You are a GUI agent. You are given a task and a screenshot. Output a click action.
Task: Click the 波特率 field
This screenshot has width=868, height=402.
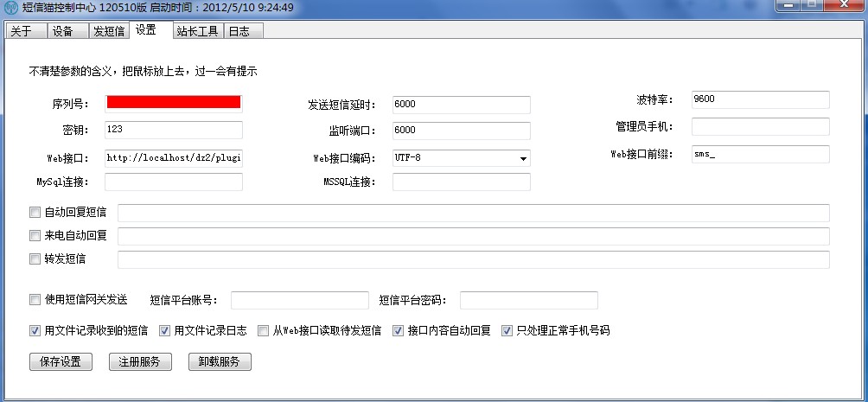pyautogui.click(x=761, y=99)
